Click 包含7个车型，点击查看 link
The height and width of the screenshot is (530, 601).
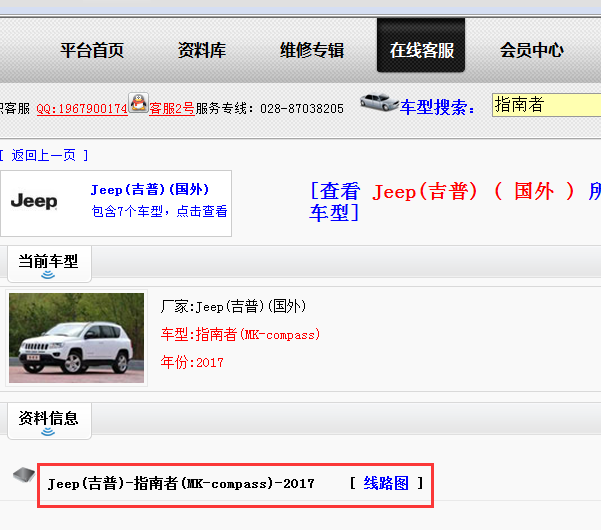[x=159, y=211]
